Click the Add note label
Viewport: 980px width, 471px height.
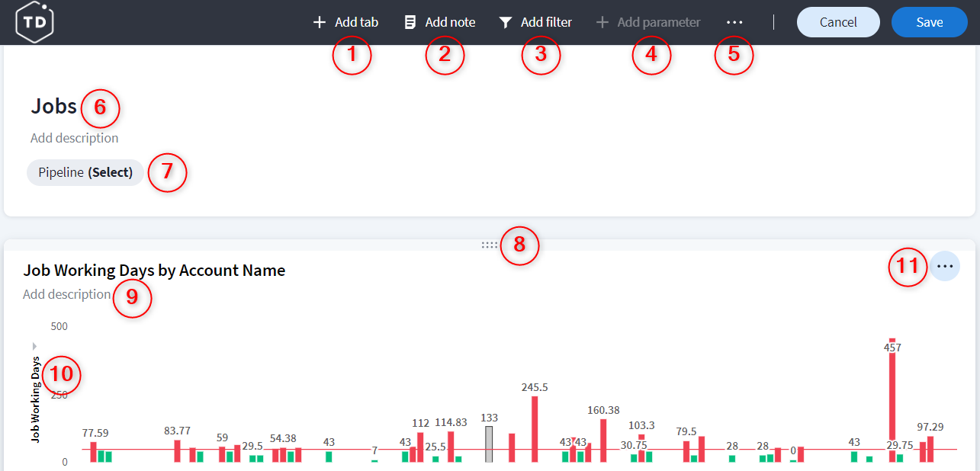[x=450, y=22]
